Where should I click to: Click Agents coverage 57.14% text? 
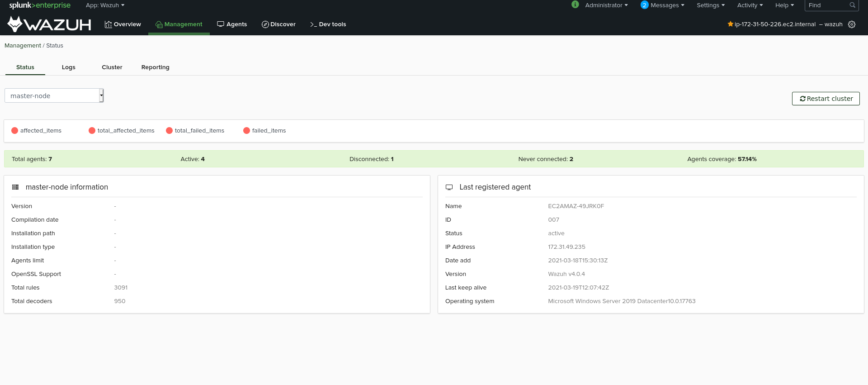click(x=722, y=159)
